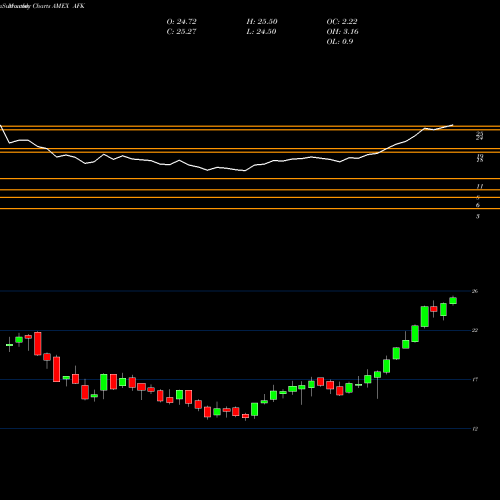This screenshot has width=500, height=500.
Task: Select the low value L: 24.50
Action: click(262, 32)
